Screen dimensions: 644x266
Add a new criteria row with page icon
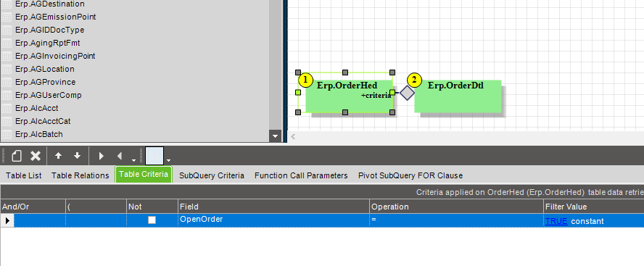(17, 156)
